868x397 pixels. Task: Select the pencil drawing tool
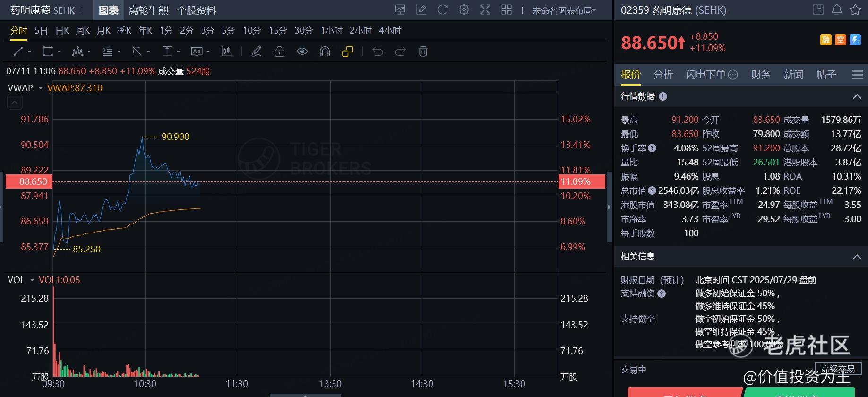pyautogui.click(x=257, y=52)
